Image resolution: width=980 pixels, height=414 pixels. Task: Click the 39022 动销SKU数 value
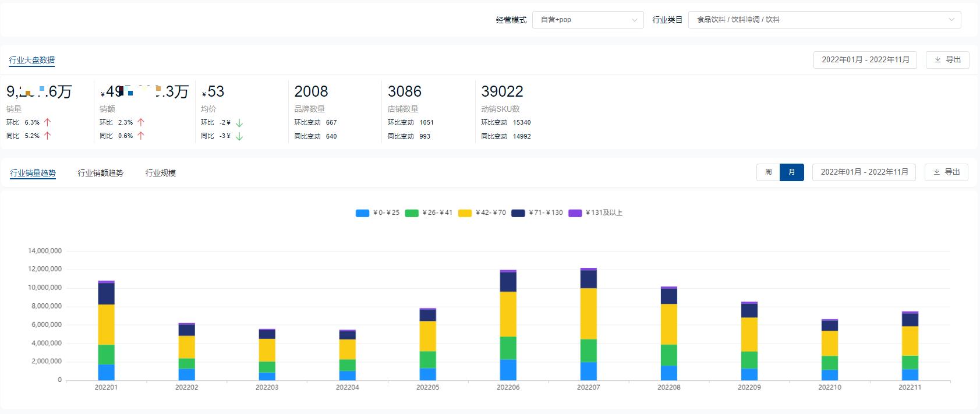coord(502,91)
